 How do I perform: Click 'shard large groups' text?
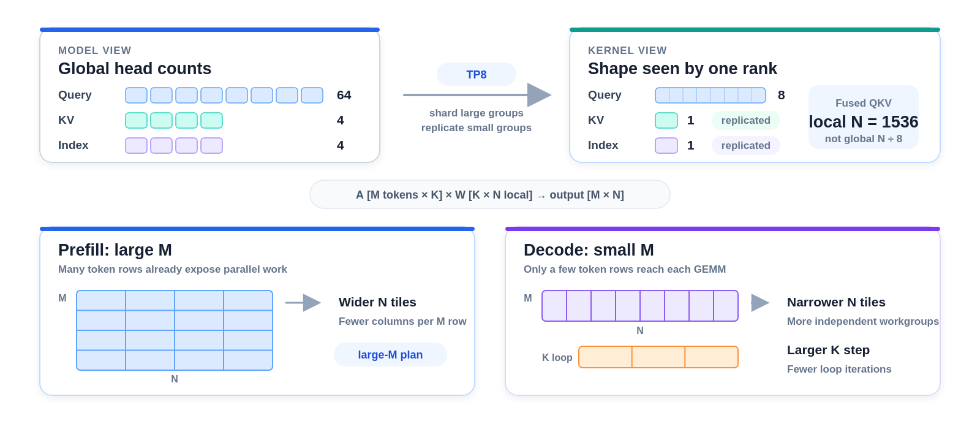(x=477, y=113)
